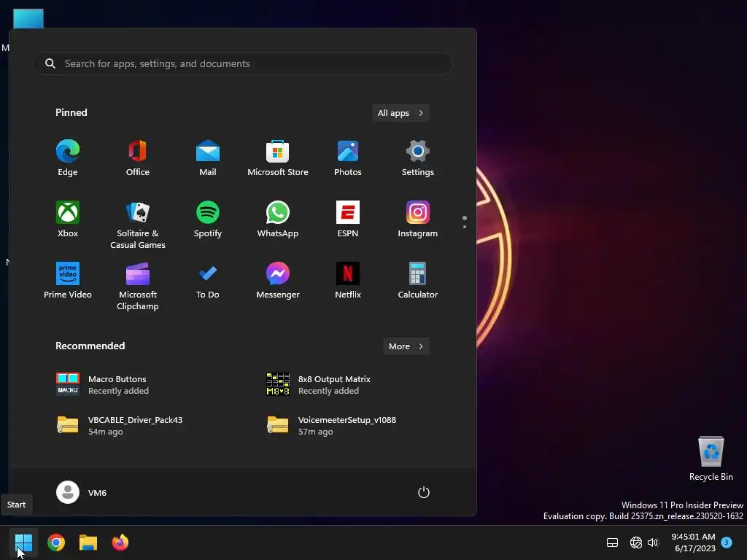747x560 pixels.
Task: Launch the ESPN app
Action: coord(348,219)
